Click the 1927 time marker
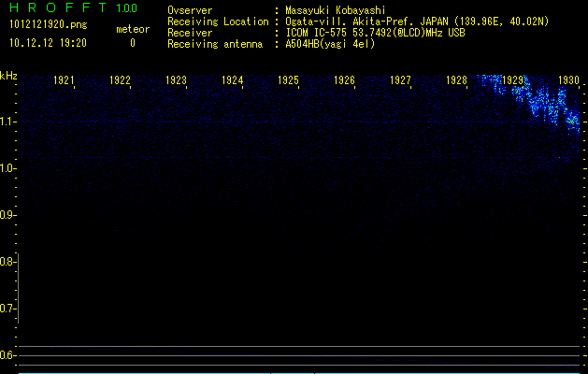 pos(400,79)
